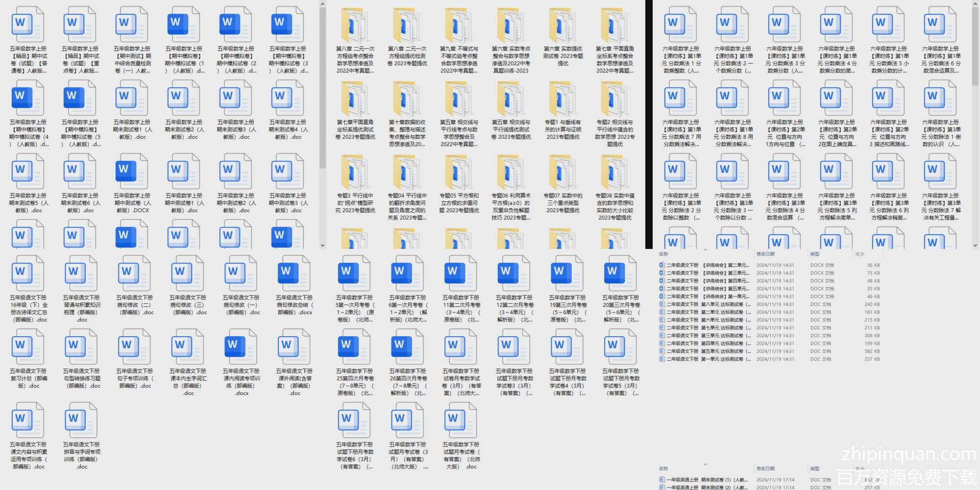Click scroll-up arrow beside 五年级数学上册 file grid
This screenshot has height=490, width=980.
pyautogui.click(x=322, y=4)
